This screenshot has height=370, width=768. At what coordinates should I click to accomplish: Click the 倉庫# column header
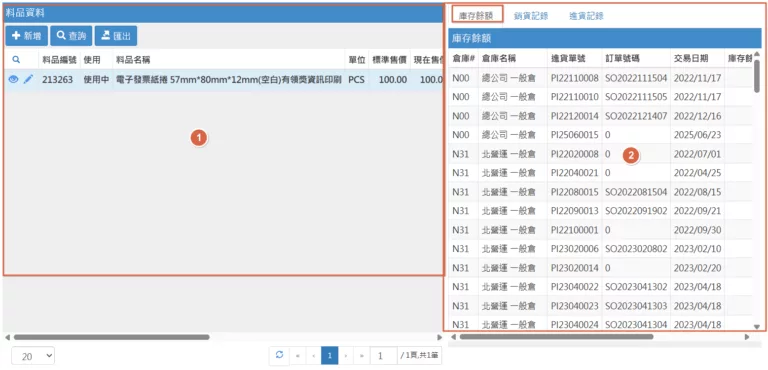pos(463,58)
